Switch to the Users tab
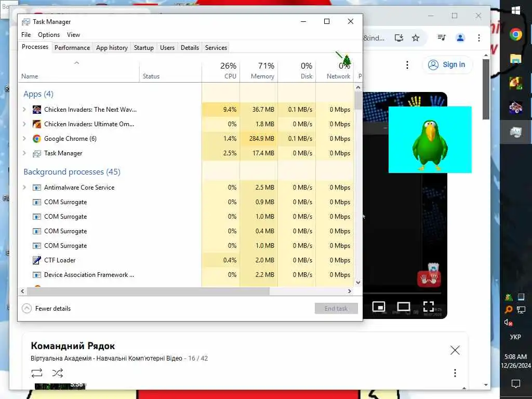Viewport: 532px width, 399px height. tap(167, 48)
